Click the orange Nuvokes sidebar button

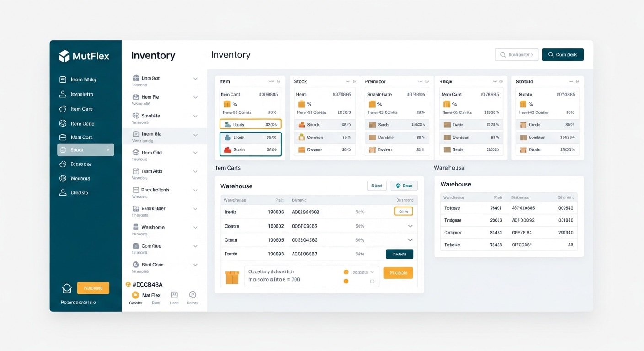point(93,288)
